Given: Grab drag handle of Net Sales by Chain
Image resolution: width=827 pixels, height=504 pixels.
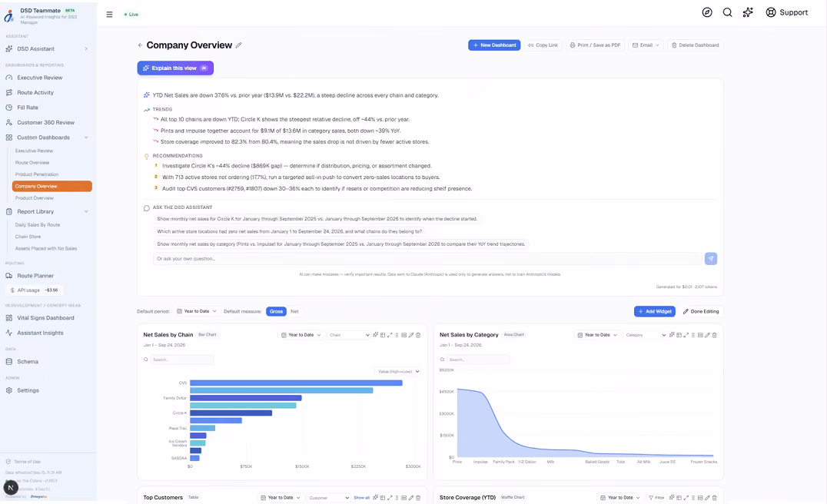Looking at the screenshot, I should point(397,335).
